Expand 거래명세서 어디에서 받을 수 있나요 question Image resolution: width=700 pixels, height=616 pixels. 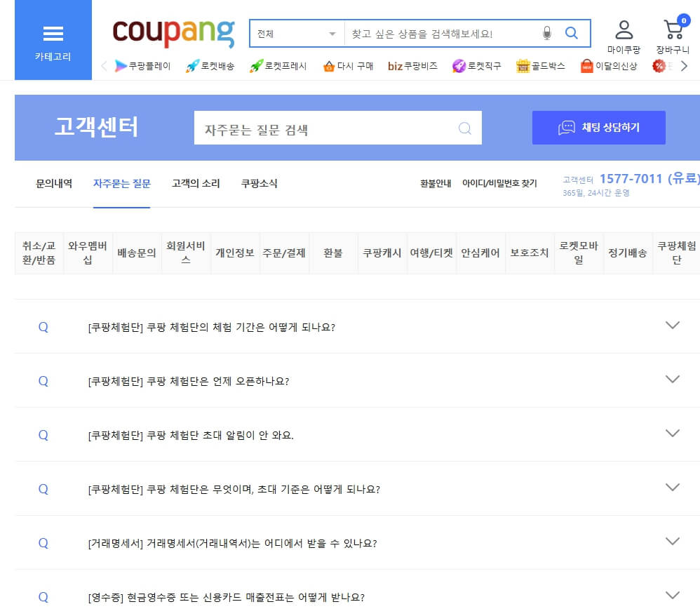[357, 543]
